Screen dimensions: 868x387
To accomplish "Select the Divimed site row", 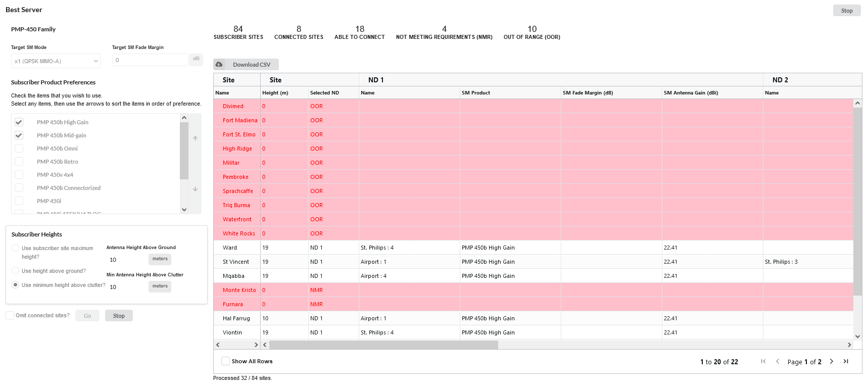I will (534, 106).
